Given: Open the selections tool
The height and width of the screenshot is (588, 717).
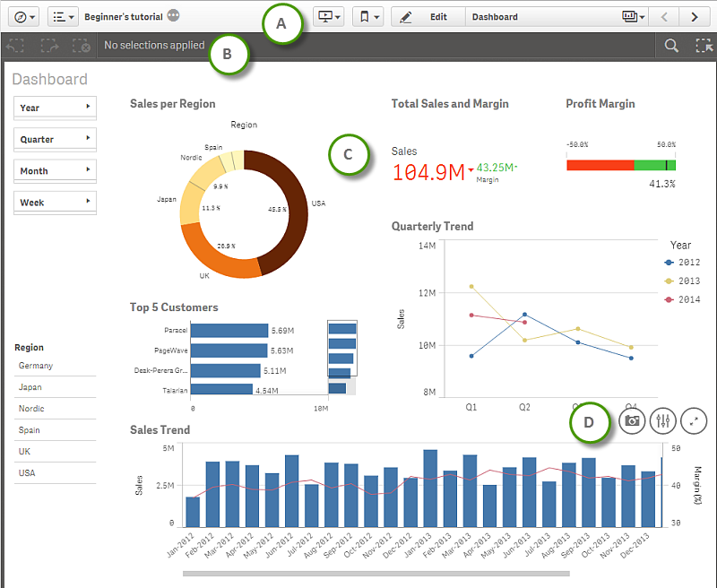Looking at the screenshot, I should pyautogui.click(x=704, y=46).
